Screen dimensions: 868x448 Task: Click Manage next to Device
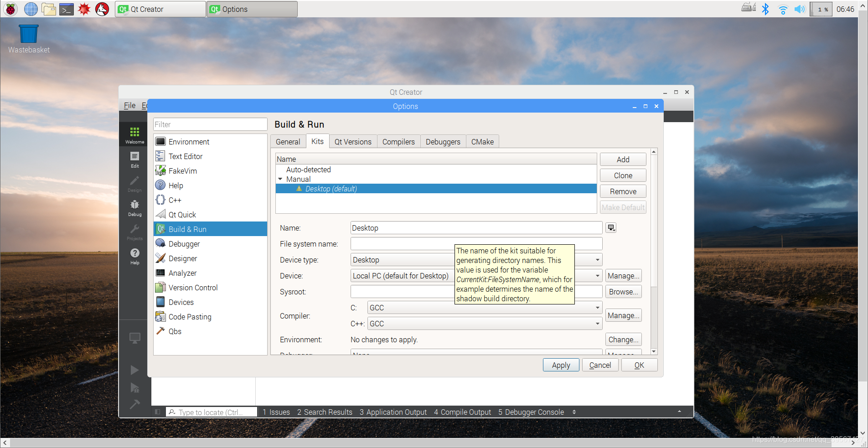[623, 276]
